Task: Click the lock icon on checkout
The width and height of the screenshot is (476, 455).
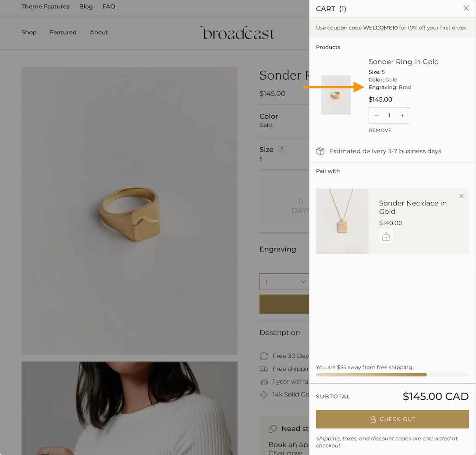Action: point(373,419)
